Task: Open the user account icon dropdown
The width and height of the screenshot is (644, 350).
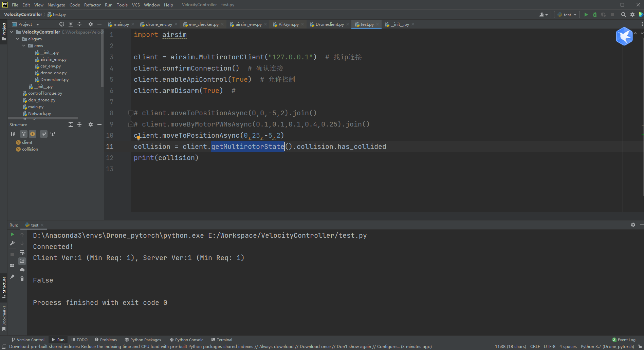Action: 544,15
